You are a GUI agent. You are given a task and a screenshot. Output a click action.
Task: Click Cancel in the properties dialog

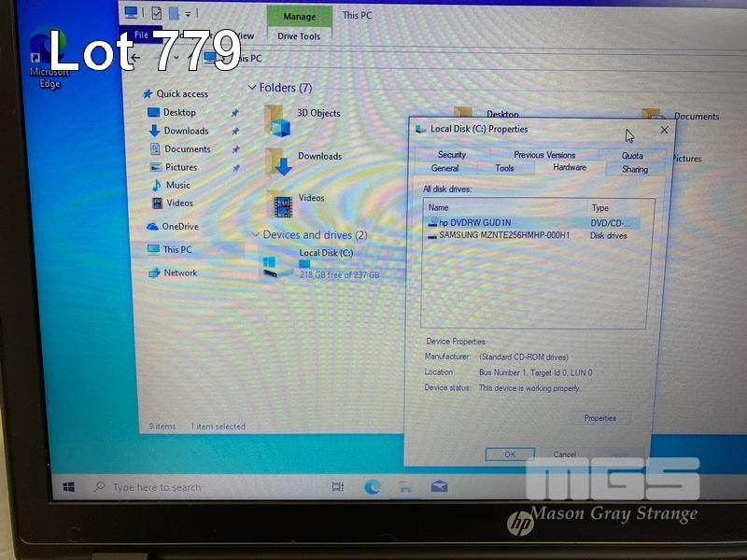(565, 455)
